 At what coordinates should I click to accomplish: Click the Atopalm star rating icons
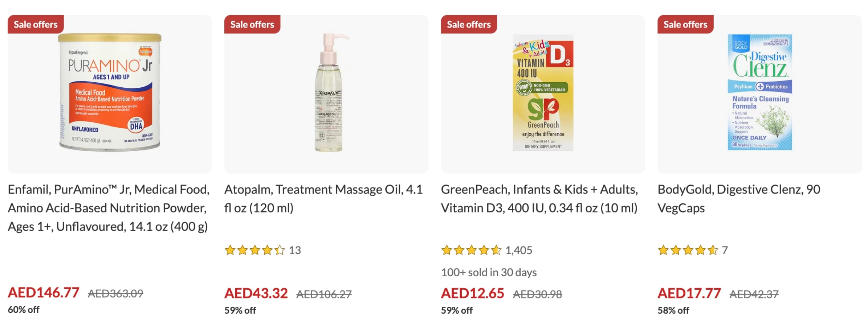pyautogui.click(x=254, y=250)
